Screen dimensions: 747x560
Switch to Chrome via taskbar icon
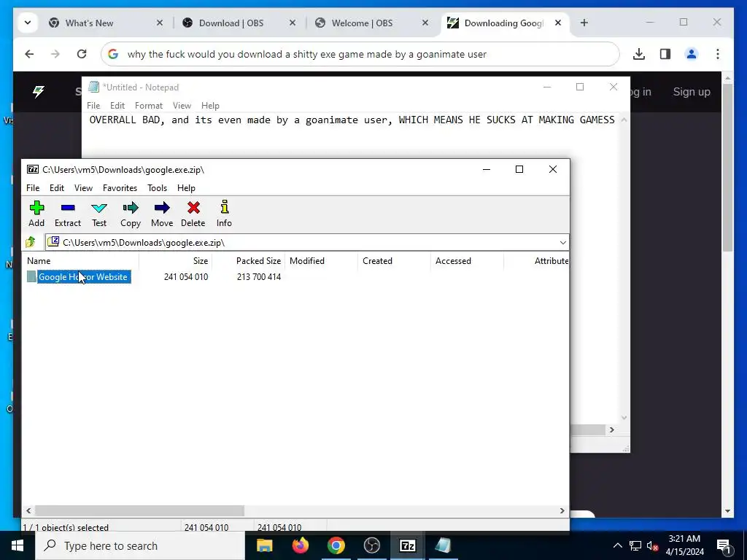pos(336,545)
